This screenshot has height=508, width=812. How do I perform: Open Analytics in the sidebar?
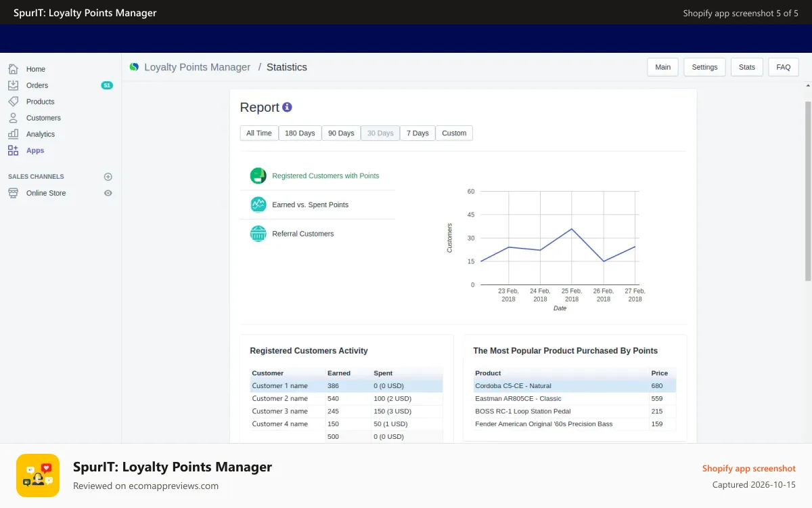tap(41, 134)
